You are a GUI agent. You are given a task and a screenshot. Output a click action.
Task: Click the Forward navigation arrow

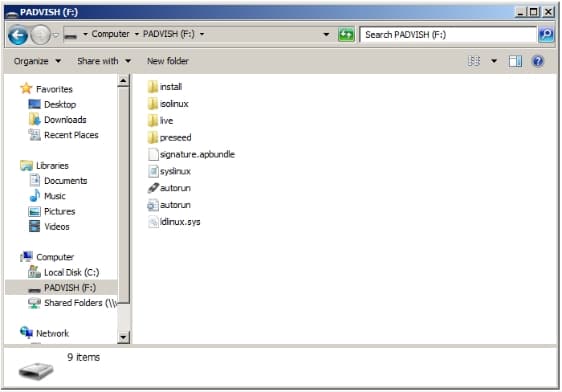point(40,35)
